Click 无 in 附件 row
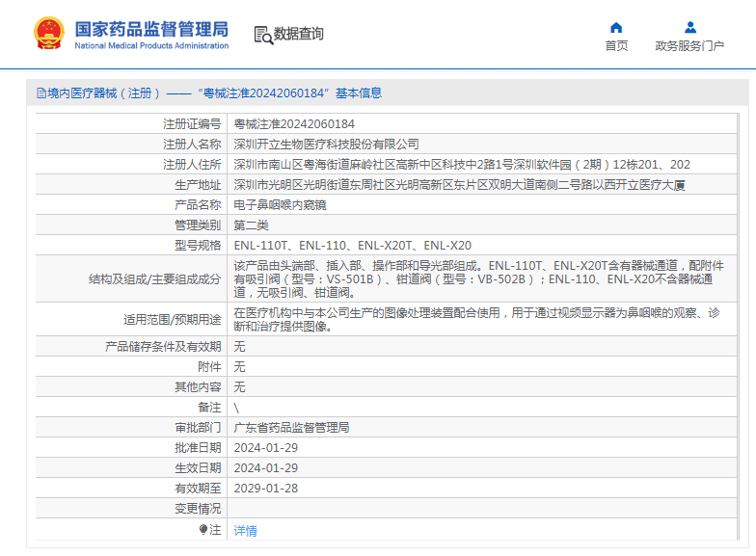This screenshot has height=556, width=756. point(239,366)
